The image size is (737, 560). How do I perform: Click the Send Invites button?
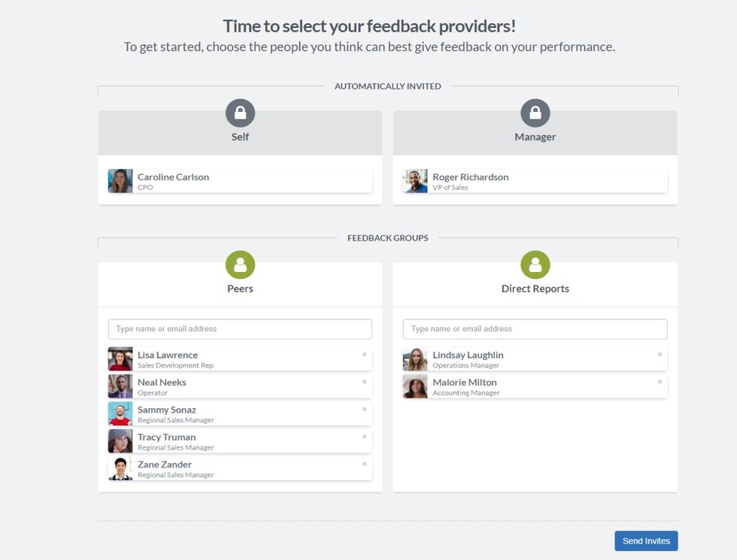645,540
